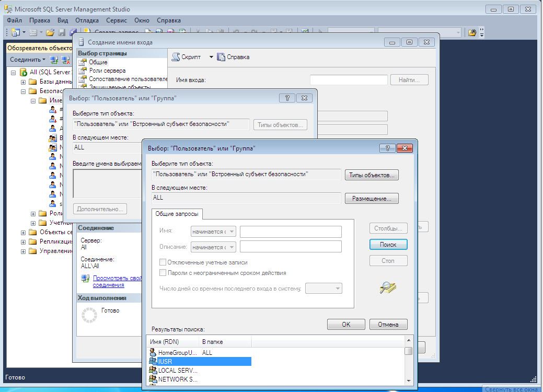Click the view connection properties icon
543x392 pixels.
tap(85, 278)
